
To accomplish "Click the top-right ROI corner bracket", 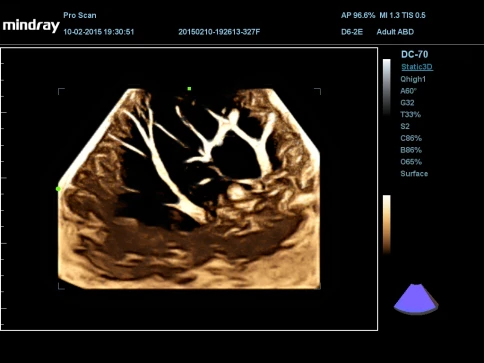I will pyautogui.click(x=318, y=91).
